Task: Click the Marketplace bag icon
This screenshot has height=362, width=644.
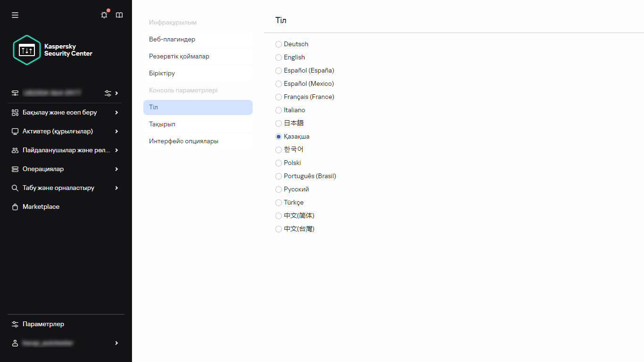Action: 15,207
